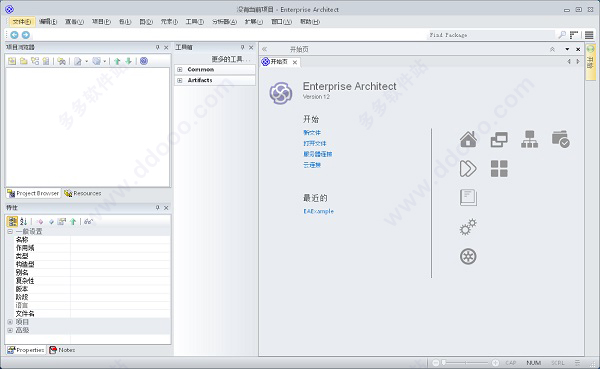The height and width of the screenshot is (369, 600).
Task: Click the zoom in plus button
Action: pos(496,362)
